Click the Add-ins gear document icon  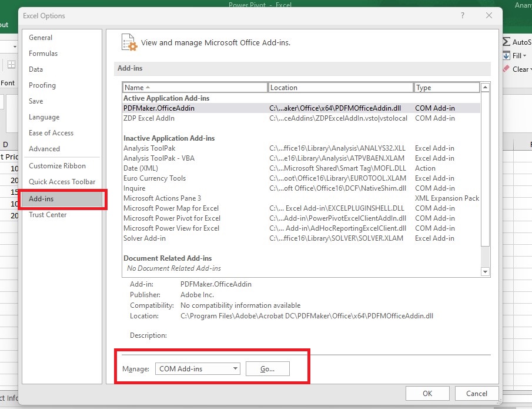[x=129, y=42]
